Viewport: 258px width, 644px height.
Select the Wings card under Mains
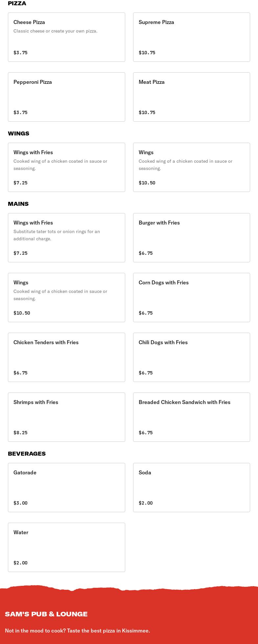click(66, 298)
